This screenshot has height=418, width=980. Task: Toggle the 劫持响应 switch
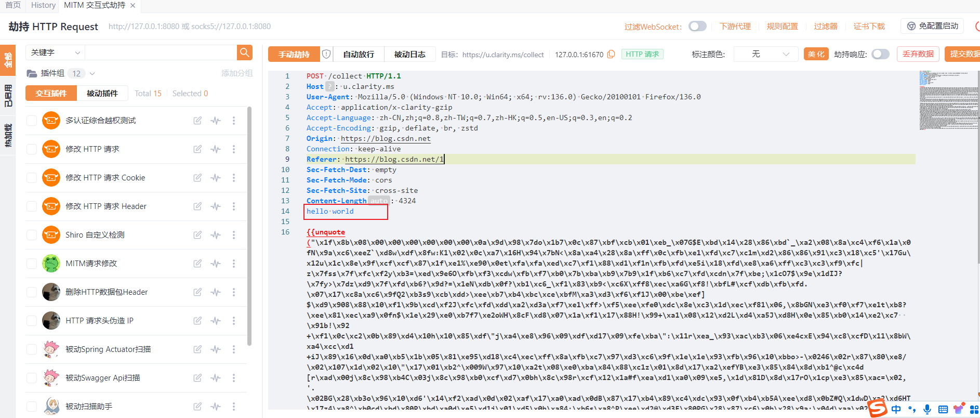click(880, 54)
